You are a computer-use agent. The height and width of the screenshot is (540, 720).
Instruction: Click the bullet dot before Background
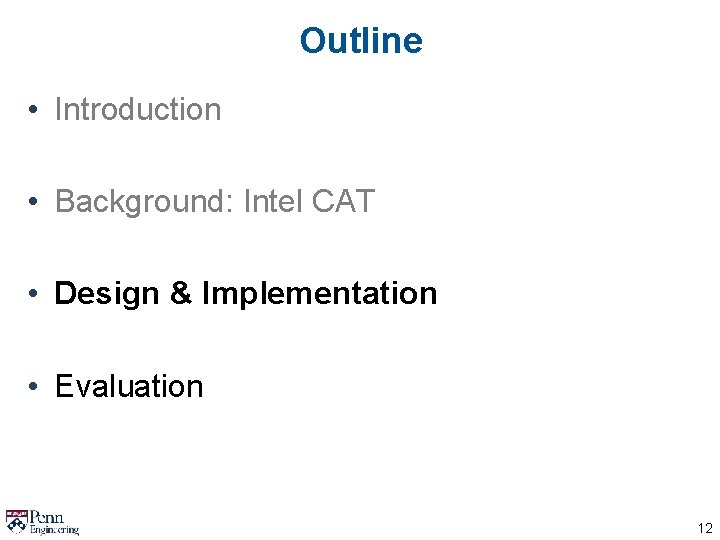coord(34,202)
